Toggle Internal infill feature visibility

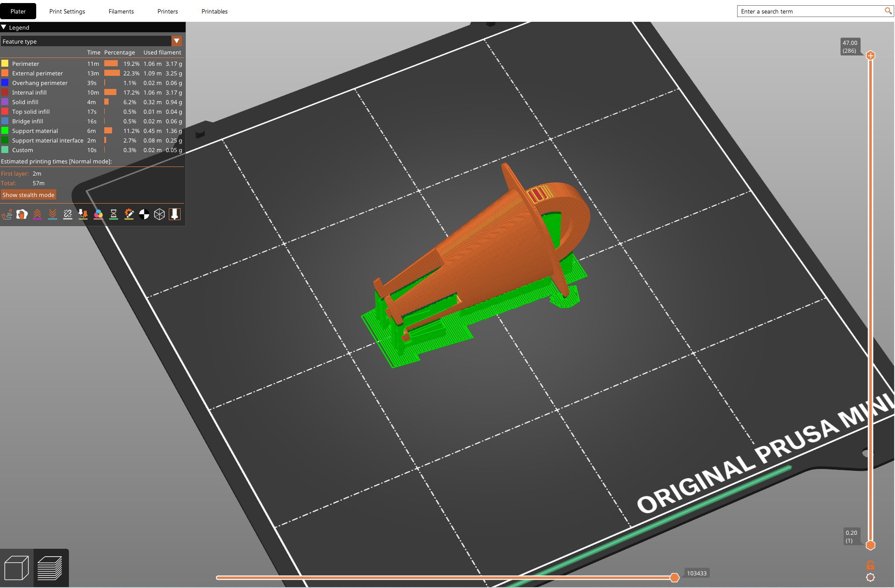(x=92, y=92)
